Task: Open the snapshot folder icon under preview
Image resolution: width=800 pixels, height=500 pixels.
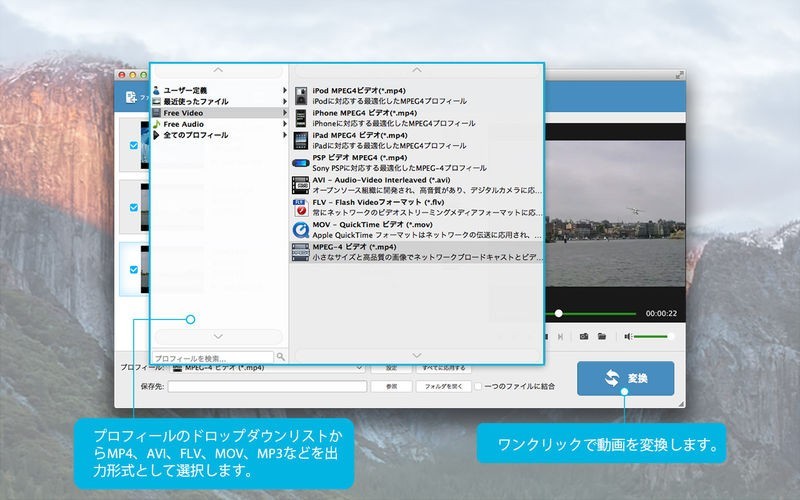Action: click(x=602, y=337)
